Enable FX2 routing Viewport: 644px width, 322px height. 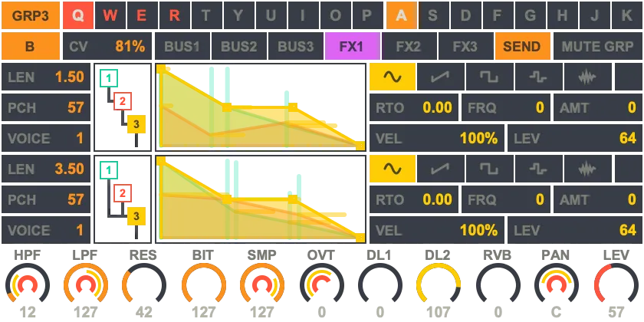tap(409, 47)
